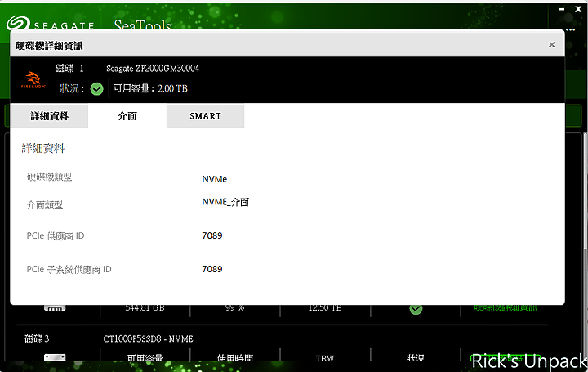The height and width of the screenshot is (372, 588).
Task: Click the 可用容量: 2.00 TB text
Action: 150,88
